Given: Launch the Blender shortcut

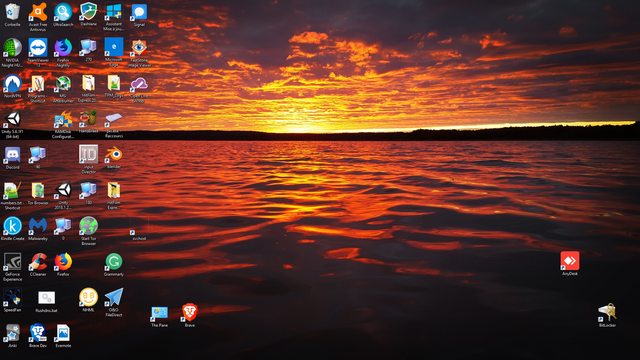Looking at the screenshot, I should [x=113, y=155].
